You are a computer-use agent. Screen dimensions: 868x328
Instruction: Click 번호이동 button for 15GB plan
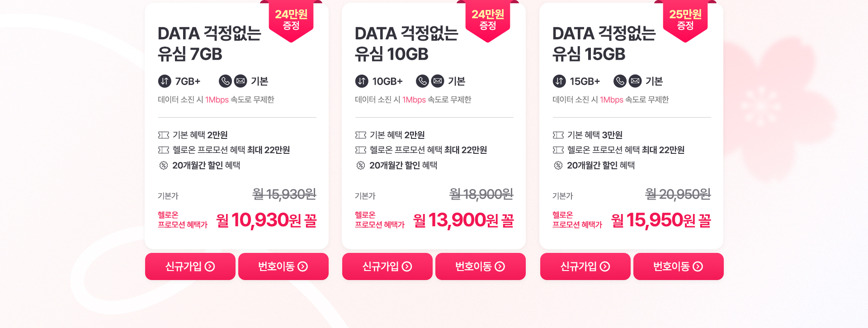coord(679,266)
